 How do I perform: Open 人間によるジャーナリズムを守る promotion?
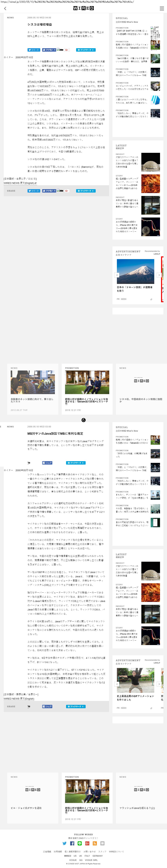pyautogui.click(x=138, y=100)
